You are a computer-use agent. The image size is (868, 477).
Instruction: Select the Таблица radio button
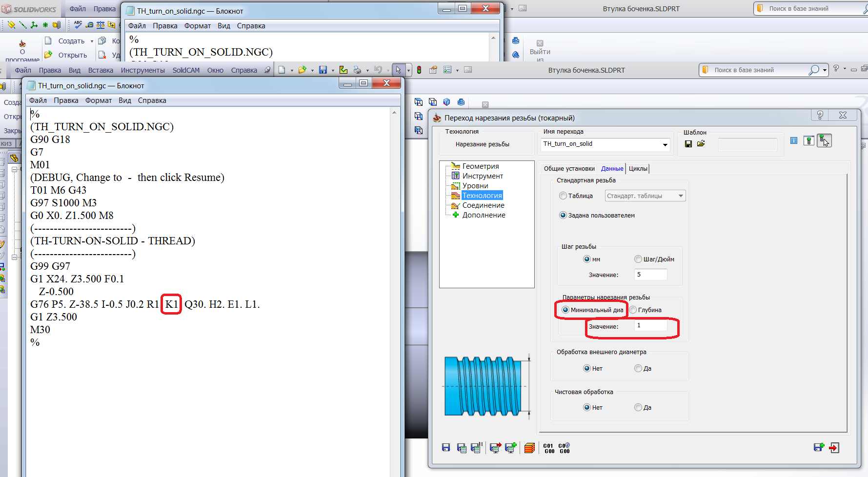pyautogui.click(x=563, y=196)
